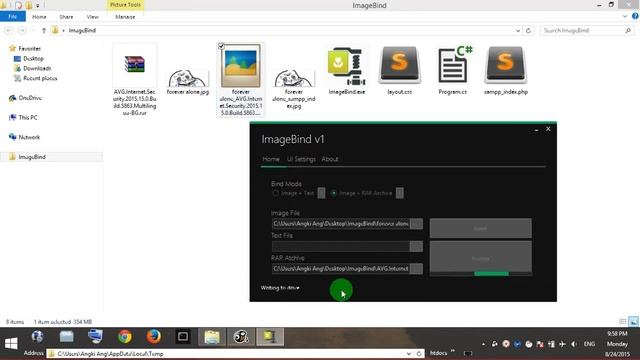Viewport: 640px width, 360px height.
Task: Browse for an image file
Action: tap(416, 224)
